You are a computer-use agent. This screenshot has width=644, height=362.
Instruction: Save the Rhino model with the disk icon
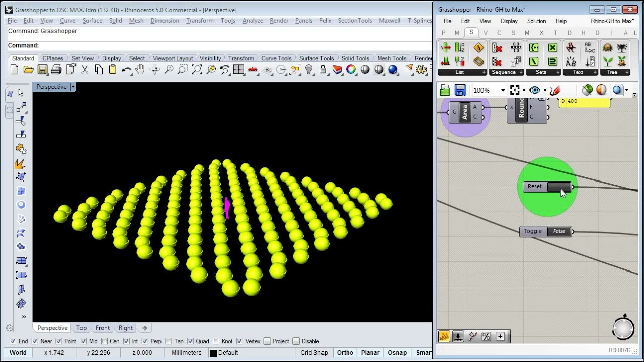(42, 70)
